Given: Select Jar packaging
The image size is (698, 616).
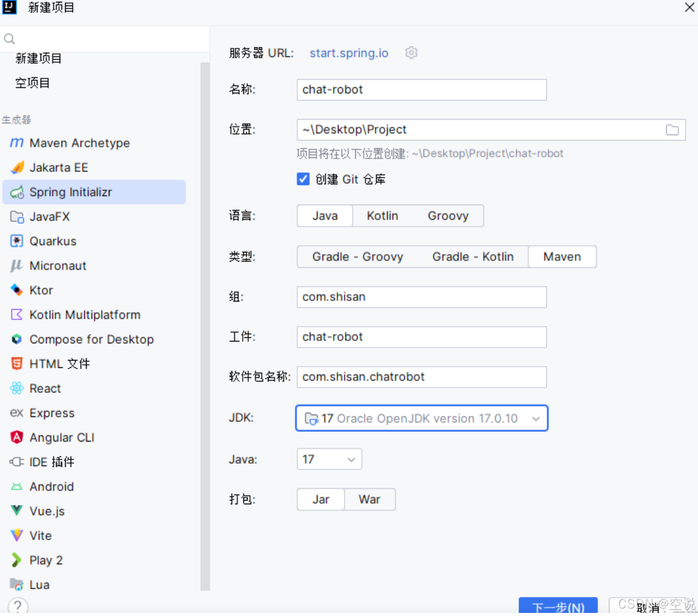Looking at the screenshot, I should (321, 499).
